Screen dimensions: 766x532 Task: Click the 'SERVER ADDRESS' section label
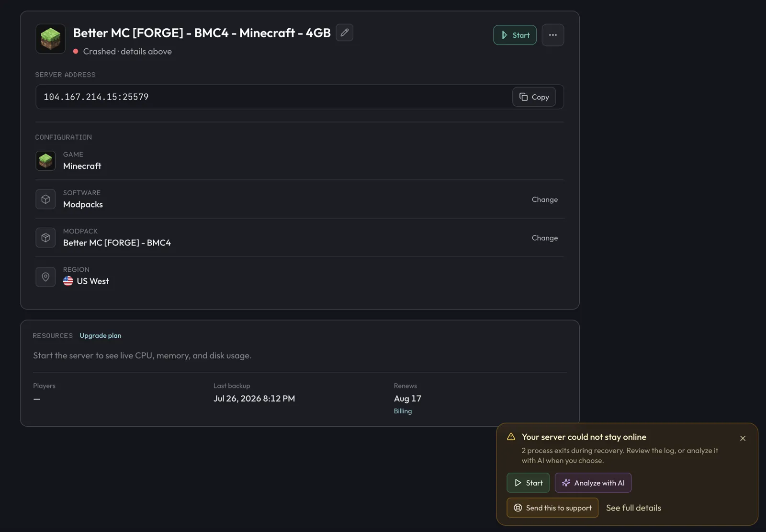(66, 75)
